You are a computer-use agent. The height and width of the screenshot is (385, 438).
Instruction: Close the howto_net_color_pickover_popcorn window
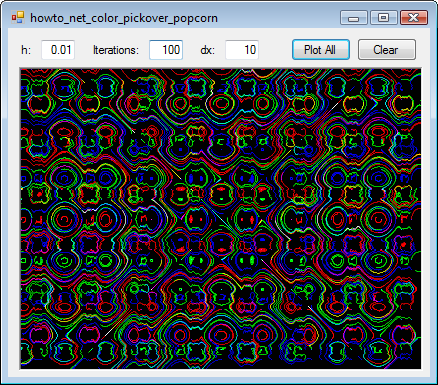[414, 18]
